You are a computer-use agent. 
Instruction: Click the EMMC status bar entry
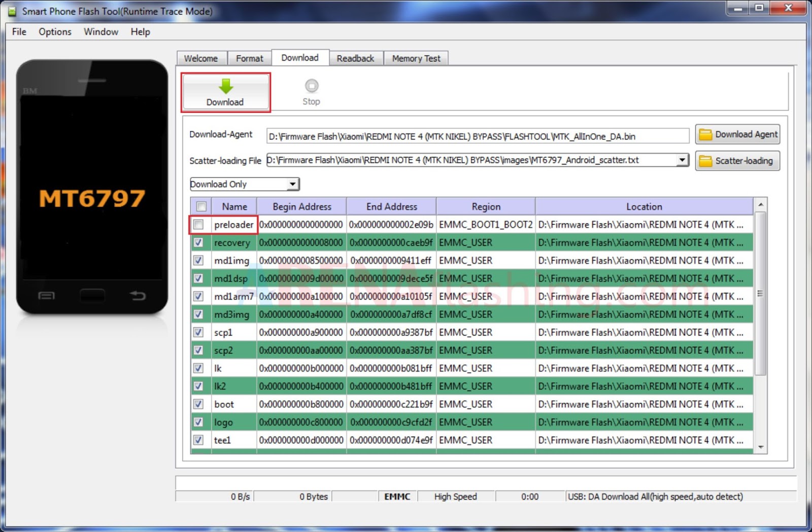tap(397, 496)
